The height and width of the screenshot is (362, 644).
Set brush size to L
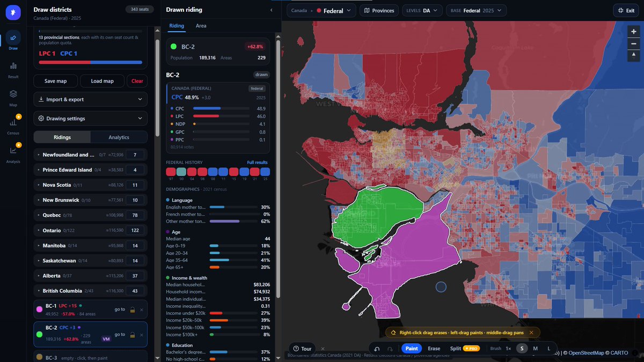548,349
